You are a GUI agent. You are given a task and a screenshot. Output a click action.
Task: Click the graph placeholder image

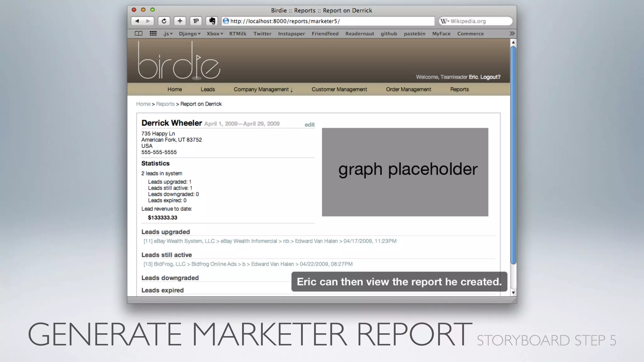405,172
